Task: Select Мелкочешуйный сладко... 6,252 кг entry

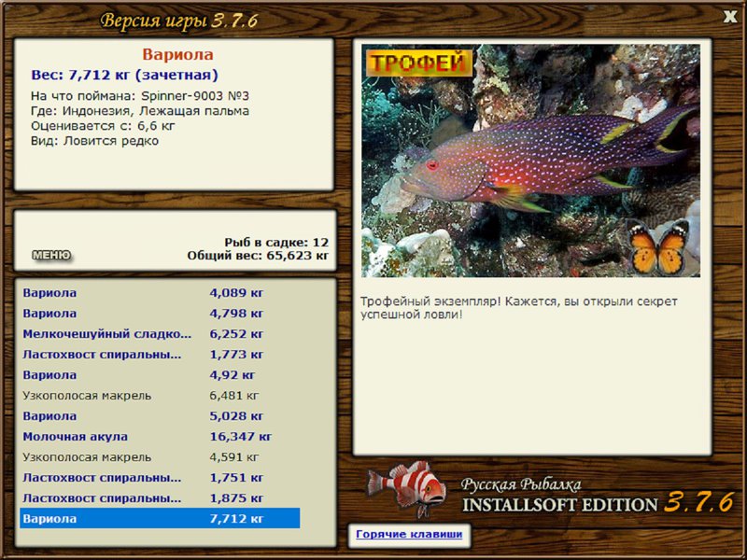Action: tap(160, 334)
